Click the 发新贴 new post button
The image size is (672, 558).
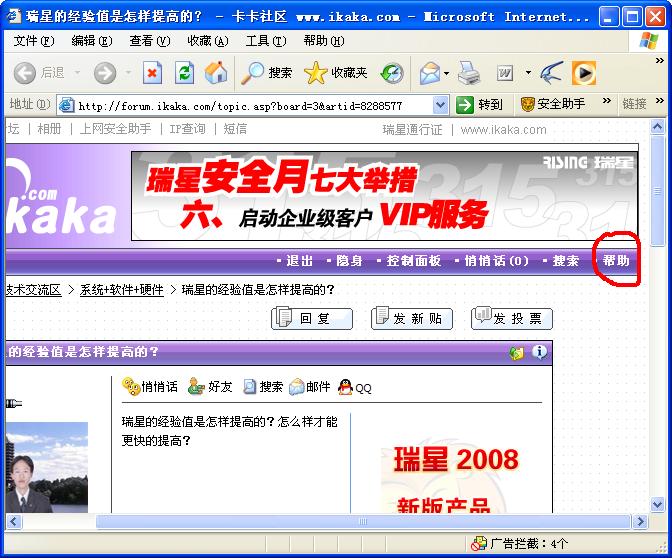[411, 318]
